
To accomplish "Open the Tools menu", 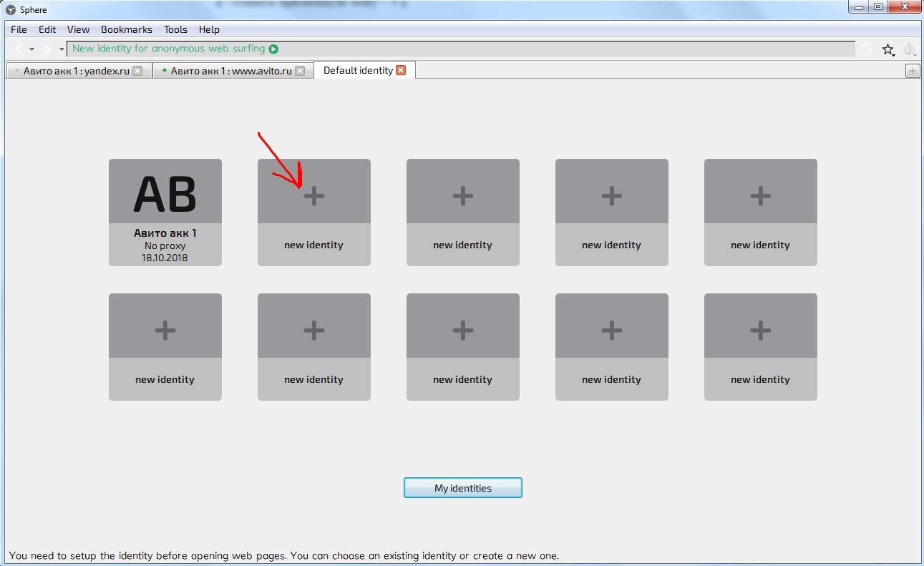I will point(175,29).
